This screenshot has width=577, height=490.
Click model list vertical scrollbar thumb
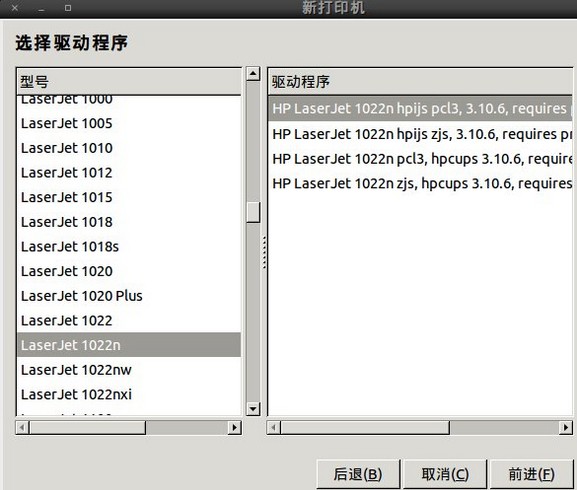tap(253, 212)
